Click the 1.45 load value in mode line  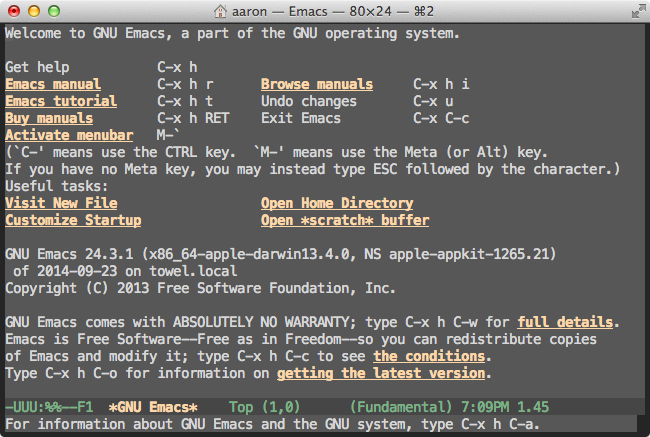tap(533, 407)
